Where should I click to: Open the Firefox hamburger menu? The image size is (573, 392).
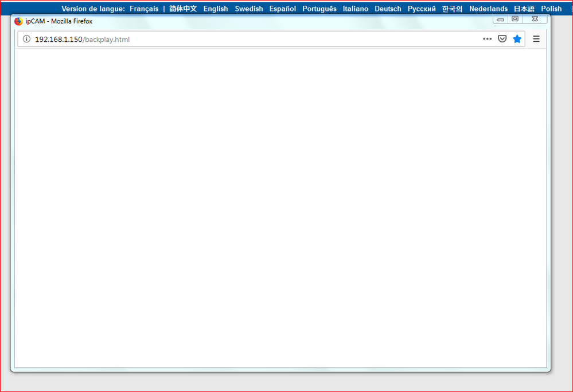[x=536, y=39]
